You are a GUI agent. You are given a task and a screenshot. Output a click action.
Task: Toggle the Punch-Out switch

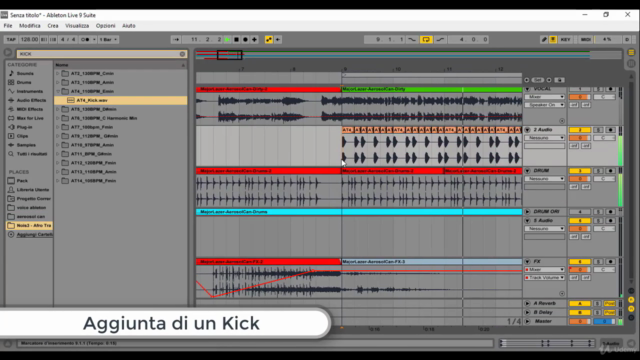tap(440, 40)
